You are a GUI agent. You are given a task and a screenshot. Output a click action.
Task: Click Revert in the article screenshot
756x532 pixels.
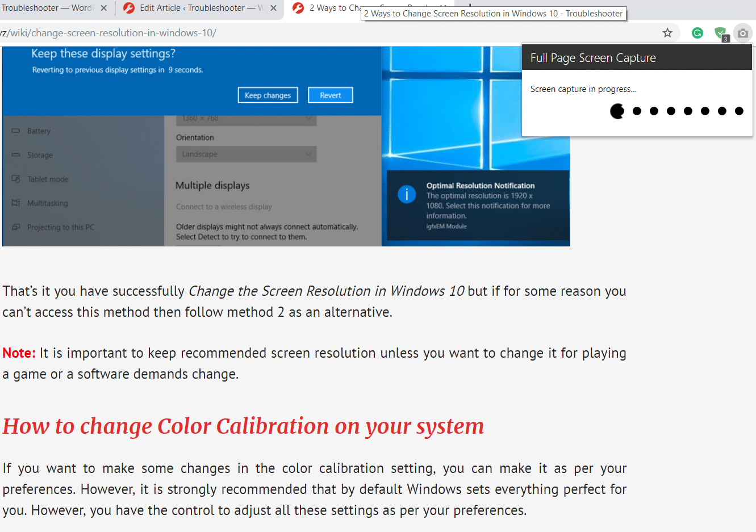[x=331, y=95]
